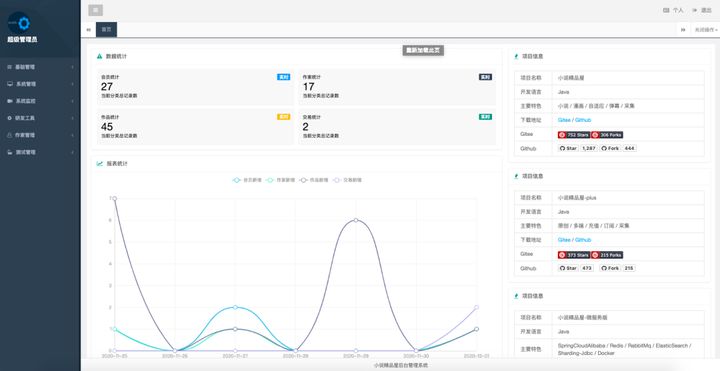Screen dimensions: 720x371
Task: Toggle the 交易新增 series in chart legend
Action: (348, 180)
